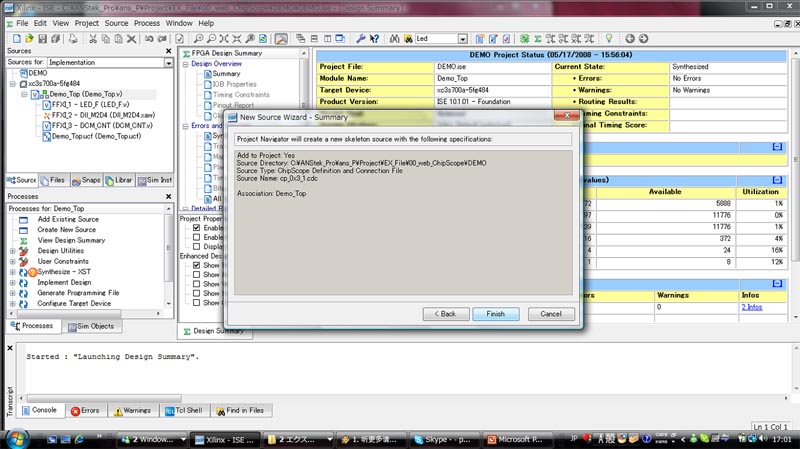Open the Window menu
The width and height of the screenshot is (800, 449).
[179, 23]
